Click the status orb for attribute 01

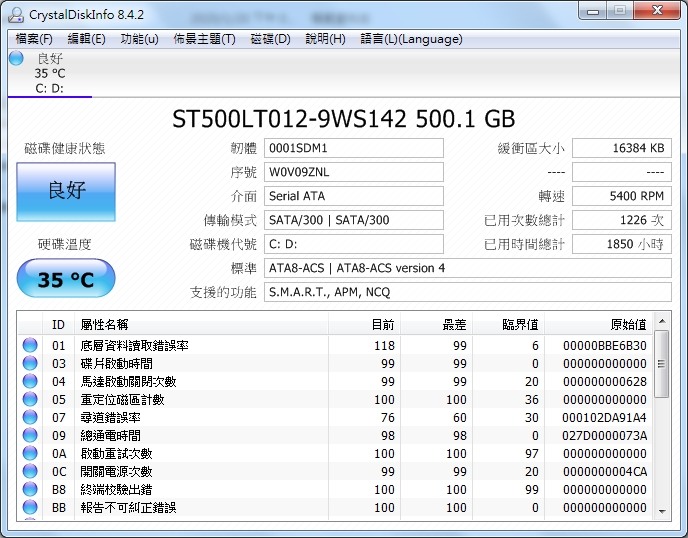click(30, 345)
